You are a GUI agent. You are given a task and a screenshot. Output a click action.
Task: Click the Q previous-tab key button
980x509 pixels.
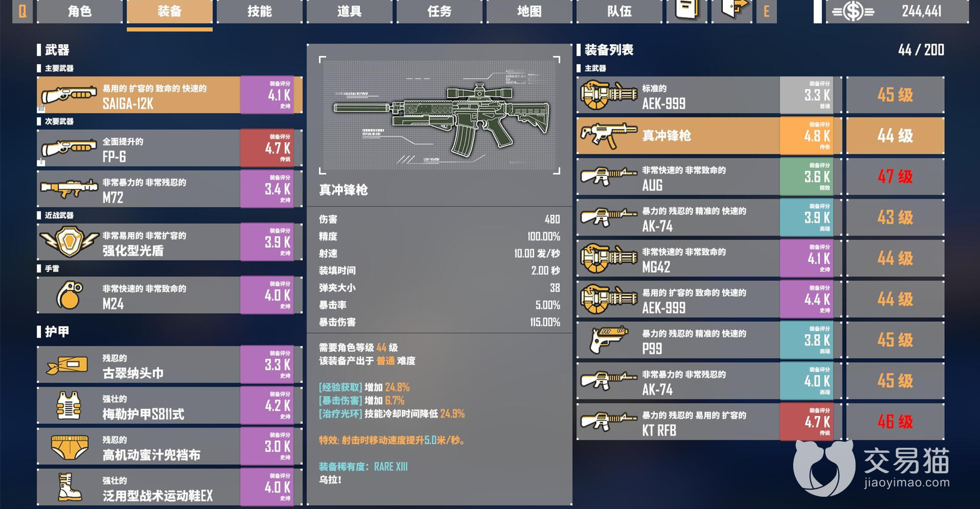click(x=22, y=11)
